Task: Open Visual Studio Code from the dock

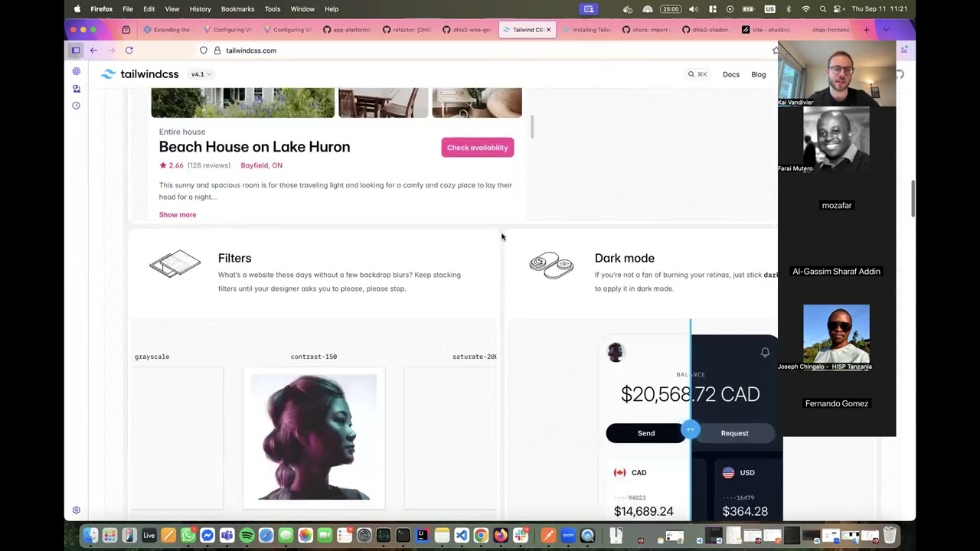Action: pos(462,536)
